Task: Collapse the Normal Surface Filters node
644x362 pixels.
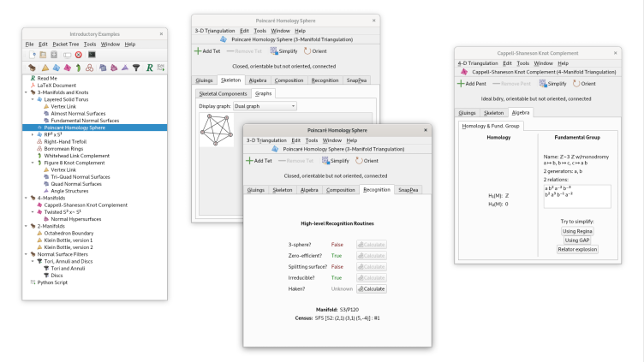Action: (27, 254)
